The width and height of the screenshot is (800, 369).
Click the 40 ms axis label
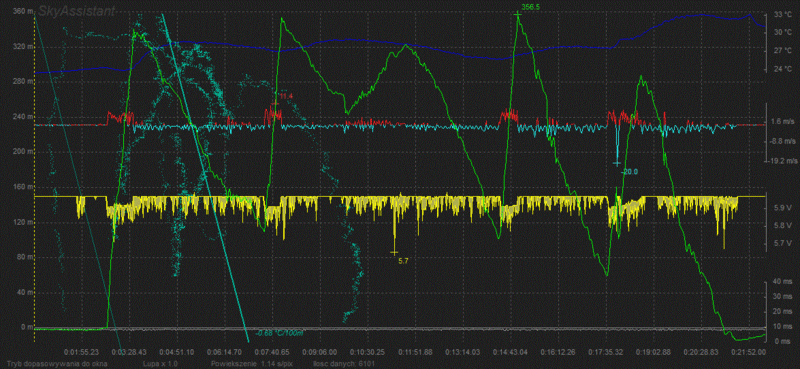780,282
